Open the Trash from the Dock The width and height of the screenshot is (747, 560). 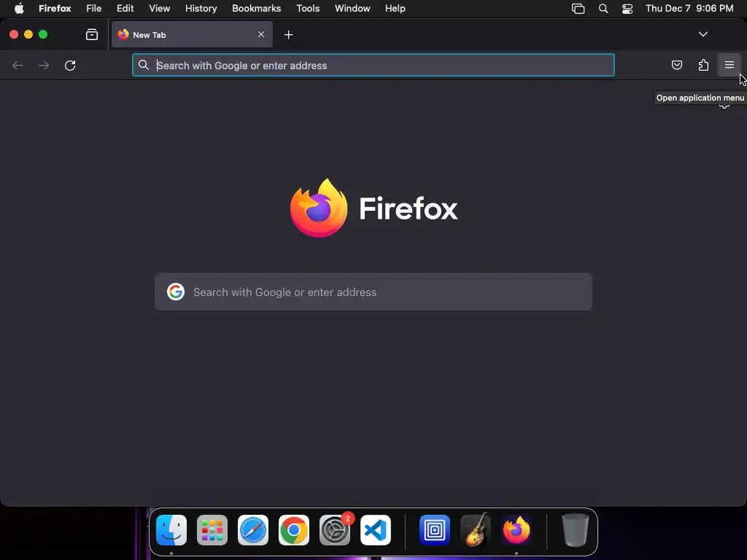click(x=575, y=529)
